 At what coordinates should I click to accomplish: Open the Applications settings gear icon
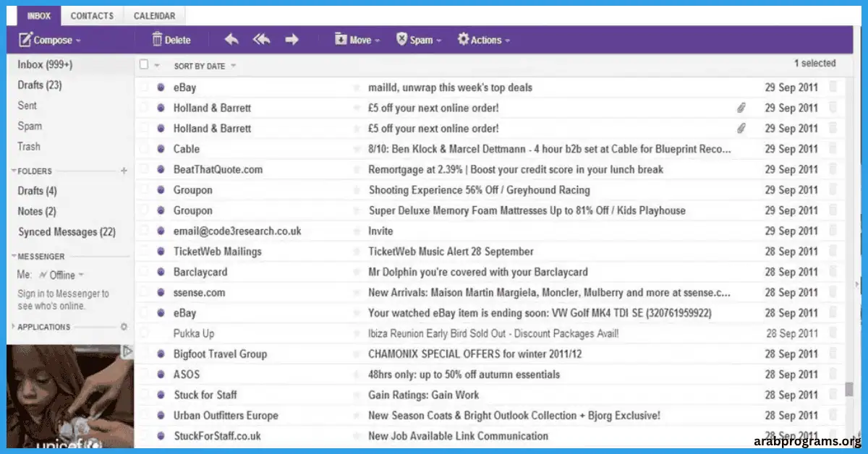tap(124, 327)
